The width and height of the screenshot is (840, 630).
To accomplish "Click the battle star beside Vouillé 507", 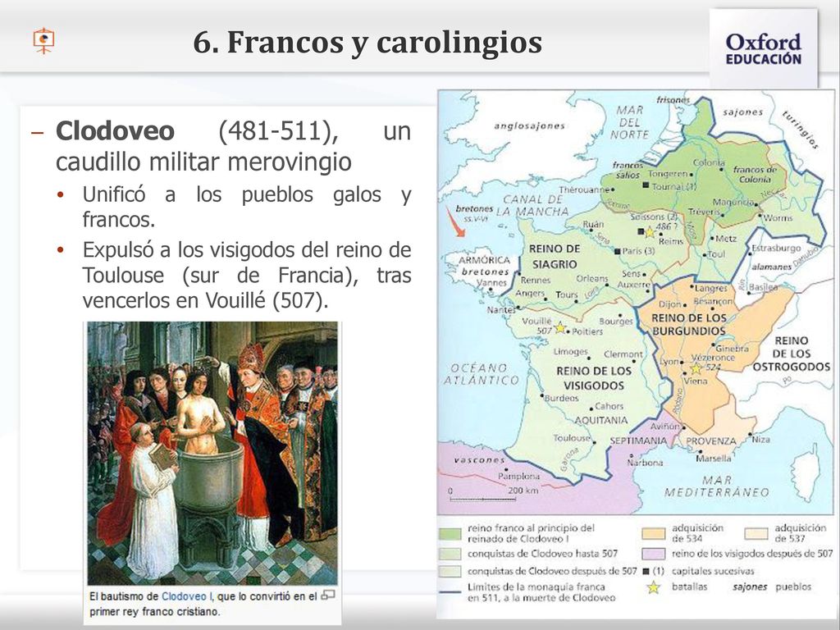I will (559, 327).
